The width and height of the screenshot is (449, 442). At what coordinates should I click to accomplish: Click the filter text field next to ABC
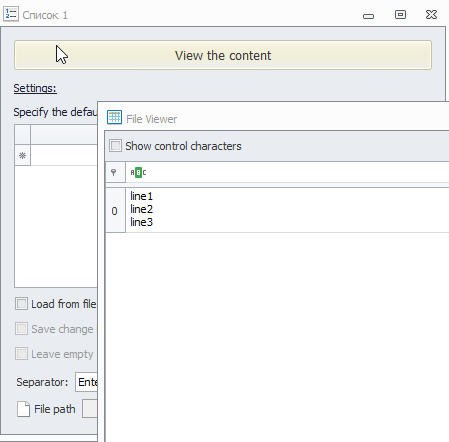point(298,172)
